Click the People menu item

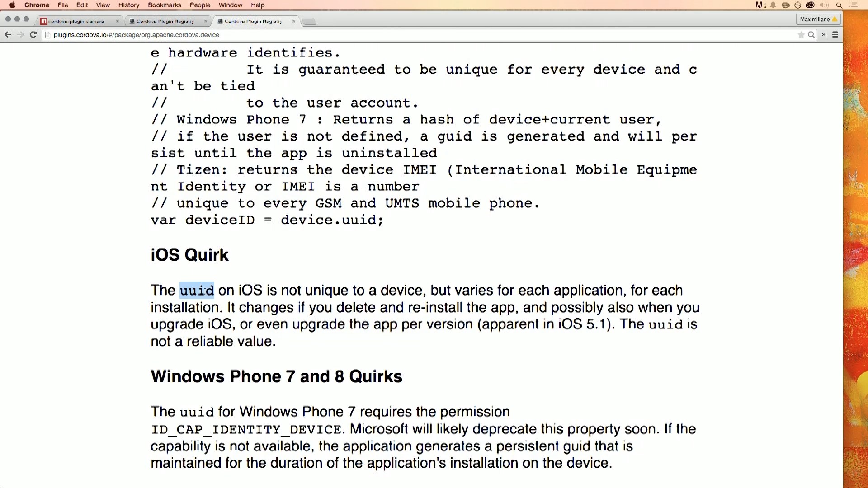(x=200, y=5)
